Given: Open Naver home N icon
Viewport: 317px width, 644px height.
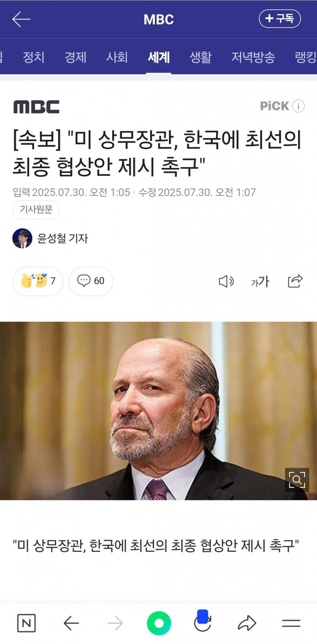Looking at the screenshot, I should click(x=26, y=623).
